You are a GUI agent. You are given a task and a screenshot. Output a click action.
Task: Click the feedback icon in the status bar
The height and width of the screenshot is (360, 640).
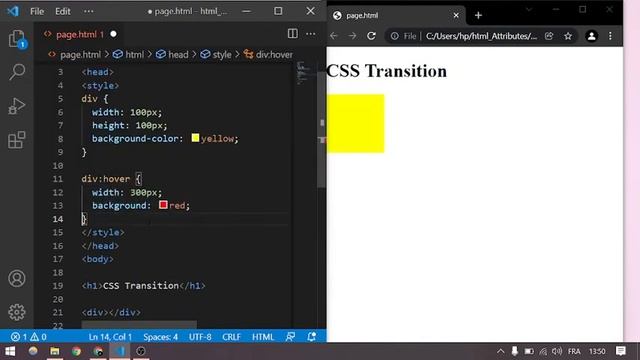290,337
